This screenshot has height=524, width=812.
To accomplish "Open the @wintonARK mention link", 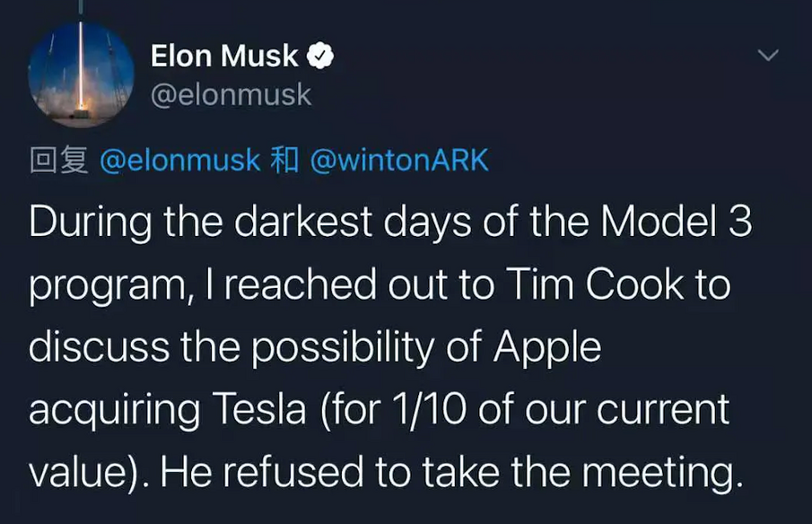I will [399, 160].
